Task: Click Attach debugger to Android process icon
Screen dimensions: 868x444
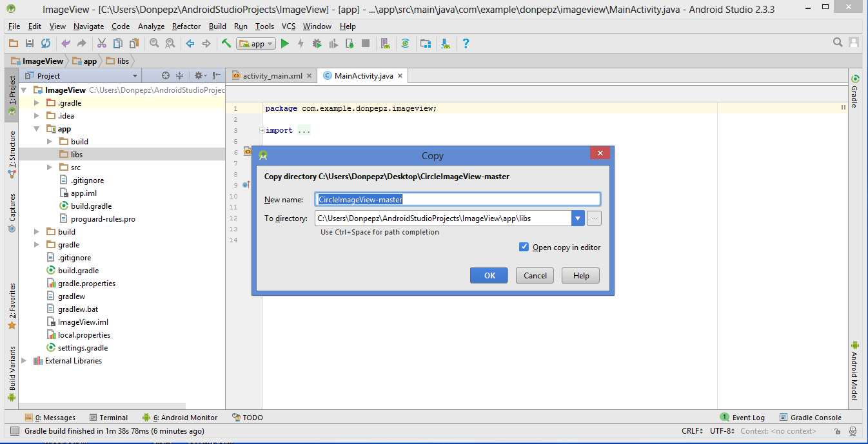Action: pyautogui.click(x=350, y=43)
